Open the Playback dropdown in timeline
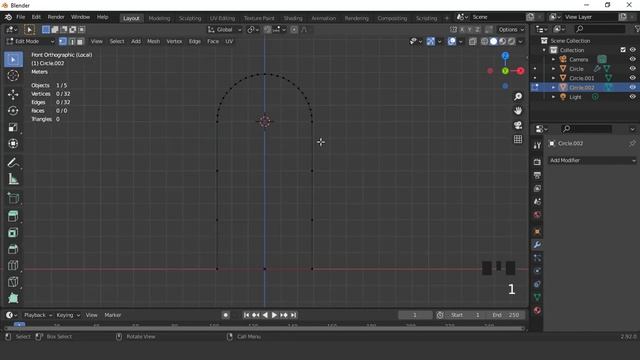 tap(38, 315)
